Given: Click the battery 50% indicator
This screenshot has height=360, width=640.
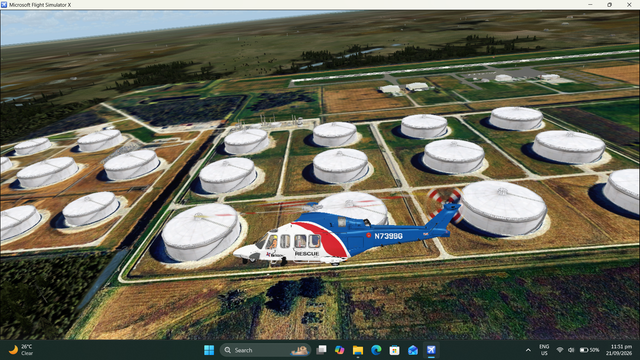Looking at the screenshot, I should click(589, 350).
